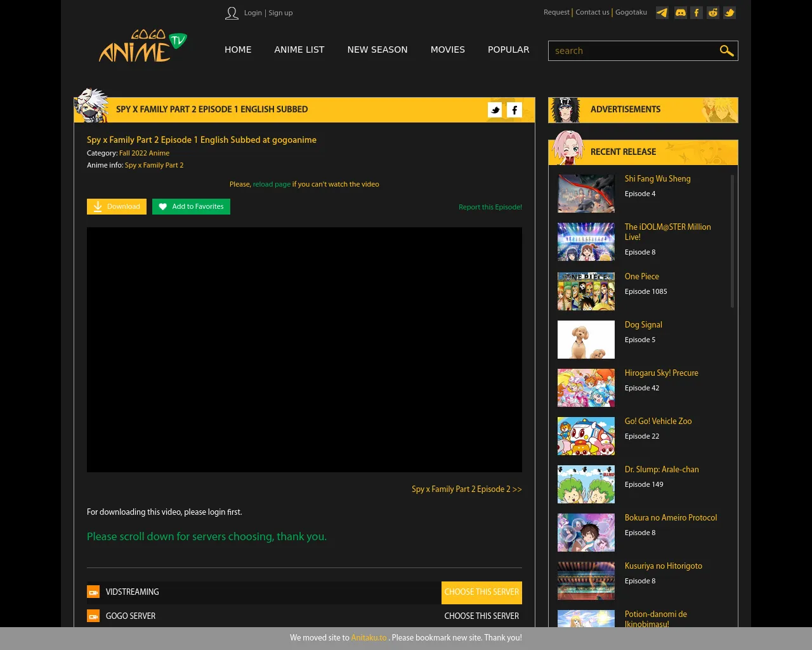812x650 pixels.
Task: Open the Dog Signal thumbnail
Action: [x=586, y=340]
